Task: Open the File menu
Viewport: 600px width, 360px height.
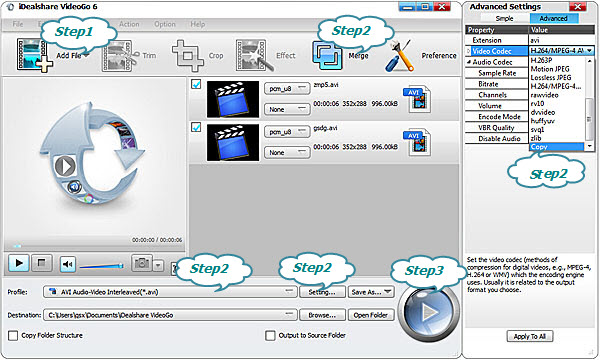Action: click(18, 24)
